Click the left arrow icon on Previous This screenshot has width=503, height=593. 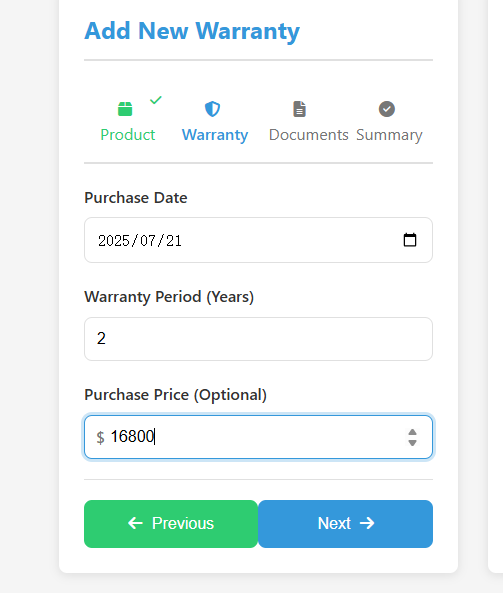[135, 523]
